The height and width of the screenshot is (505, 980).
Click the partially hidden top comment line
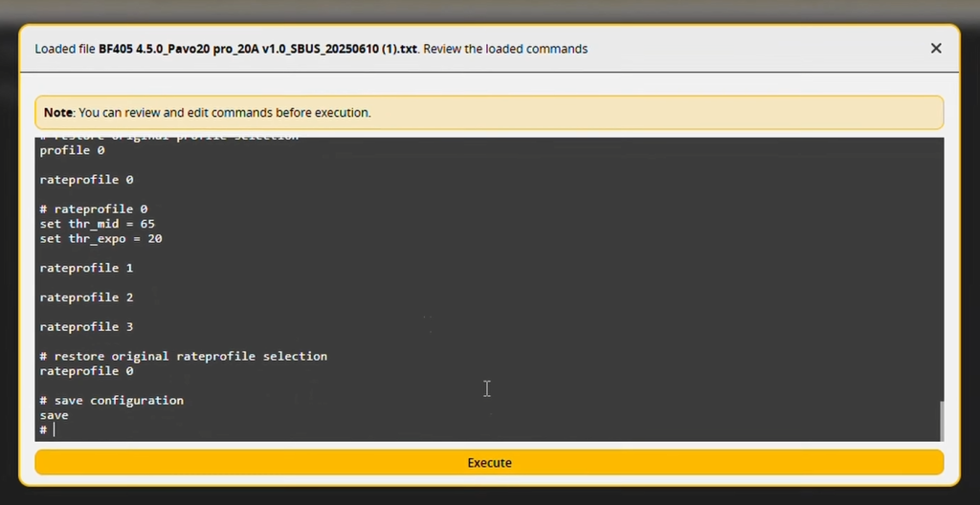coord(168,139)
